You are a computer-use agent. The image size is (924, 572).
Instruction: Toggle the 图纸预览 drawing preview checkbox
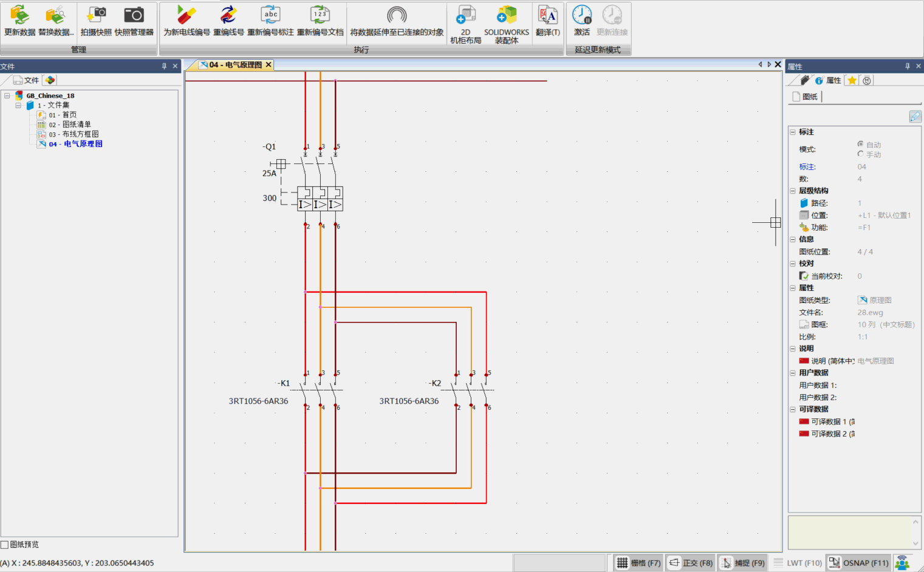[5, 545]
